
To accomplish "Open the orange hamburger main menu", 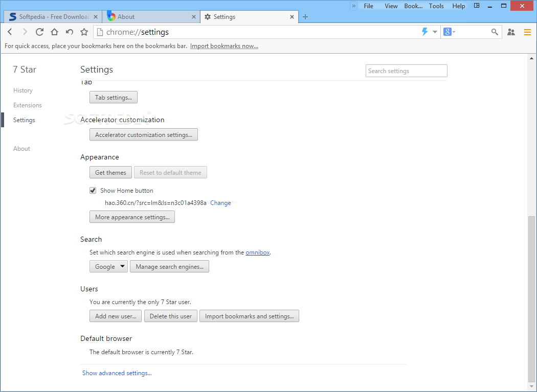I will tap(527, 32).
